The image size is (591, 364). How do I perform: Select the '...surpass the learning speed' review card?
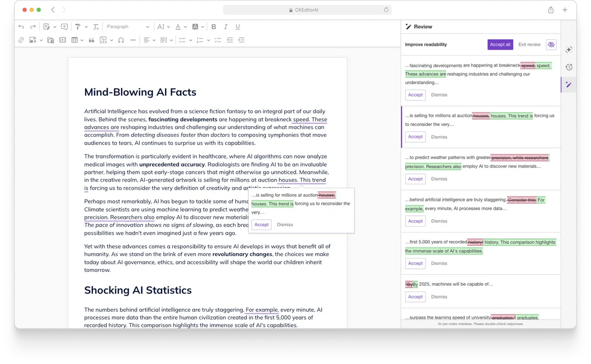point(481,315)
